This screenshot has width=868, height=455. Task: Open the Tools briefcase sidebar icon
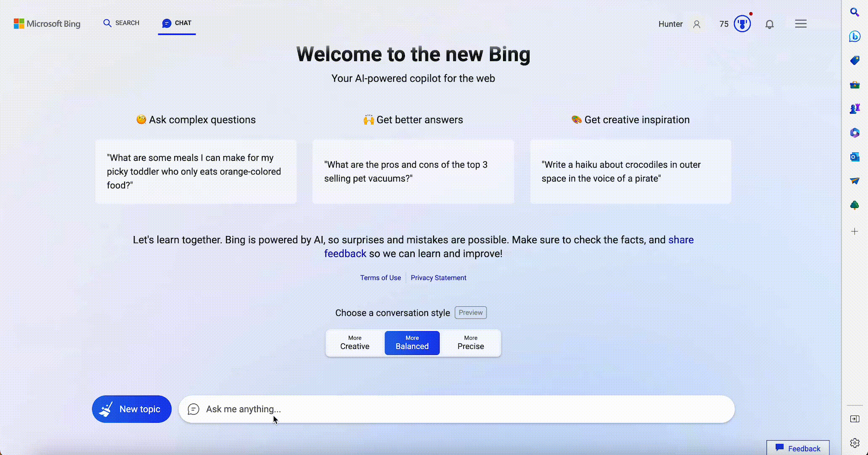point(854,85)
